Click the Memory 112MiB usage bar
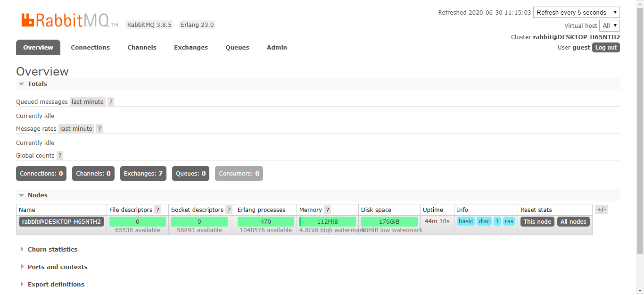The height and width of the screenshot is (295, 644). click(328, 221)
